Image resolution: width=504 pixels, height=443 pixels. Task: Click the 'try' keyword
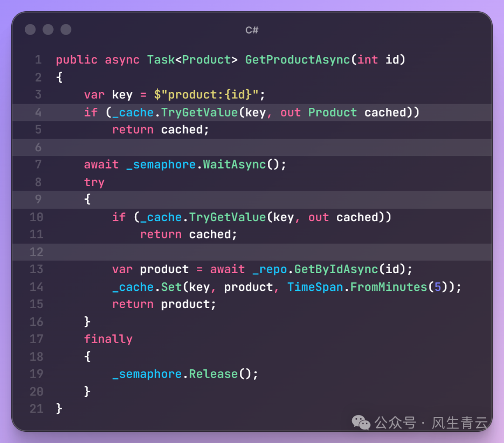click(x=94, y=182)
